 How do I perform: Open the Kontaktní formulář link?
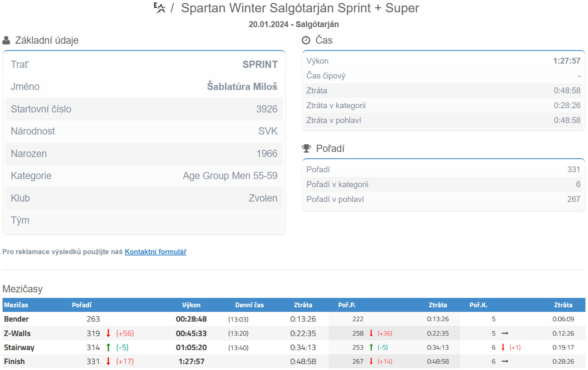155,252
